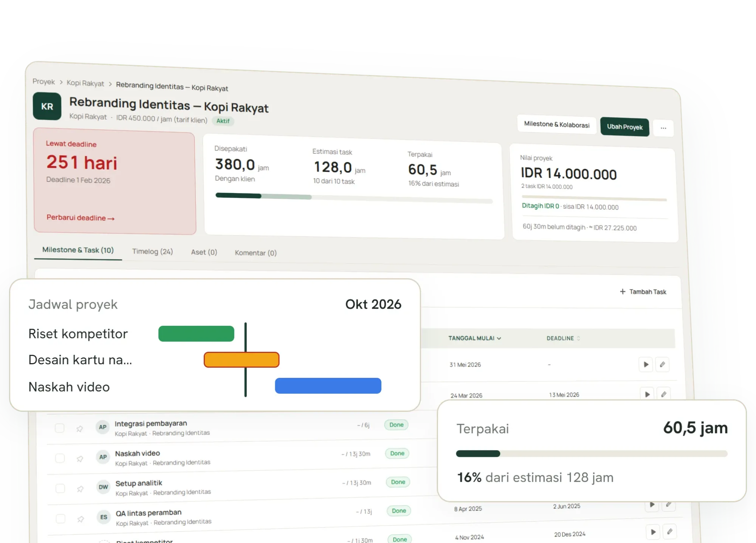Click the Aktif status badge
The height and width of the screenshot is (543, 756).
pyautogui.click(x=223, y=121)
